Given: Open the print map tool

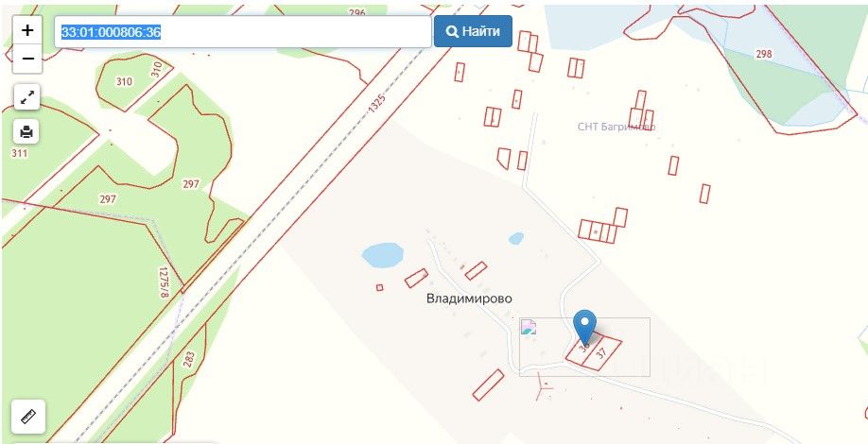Looking at the screenshot, I should click(26, 131).
